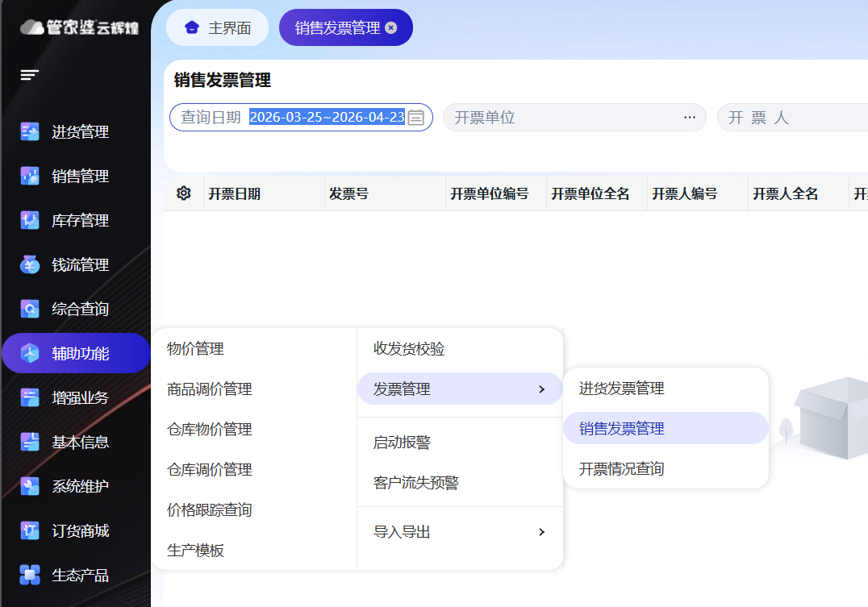Click the 查询日期 date range field
Screen dimensions: 868x607
point(301,118)
